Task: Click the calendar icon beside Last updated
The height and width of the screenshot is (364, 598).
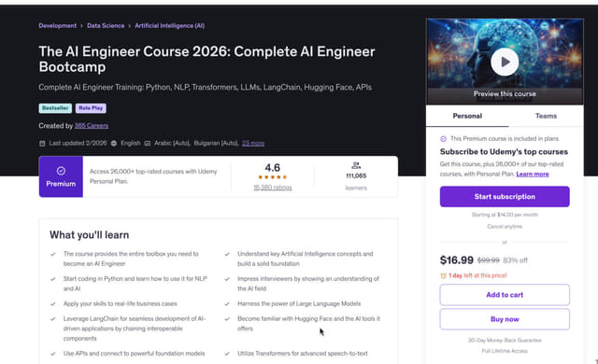Action: 42,144
